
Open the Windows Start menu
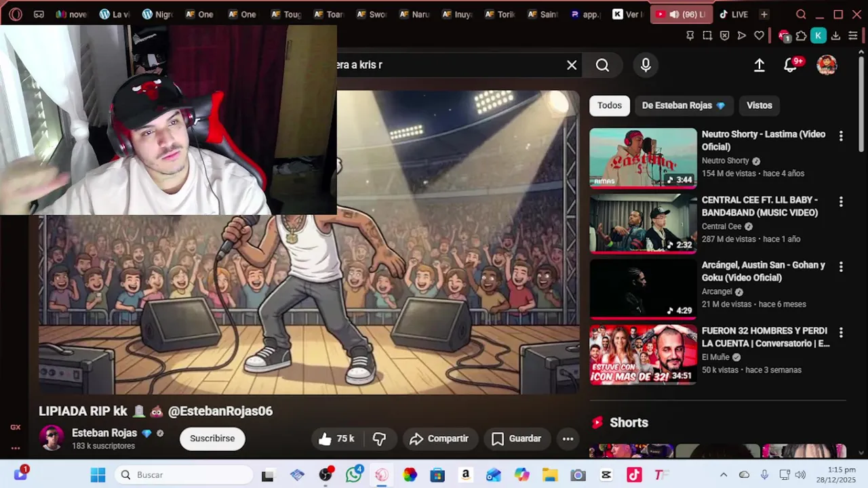click(98, 474)
